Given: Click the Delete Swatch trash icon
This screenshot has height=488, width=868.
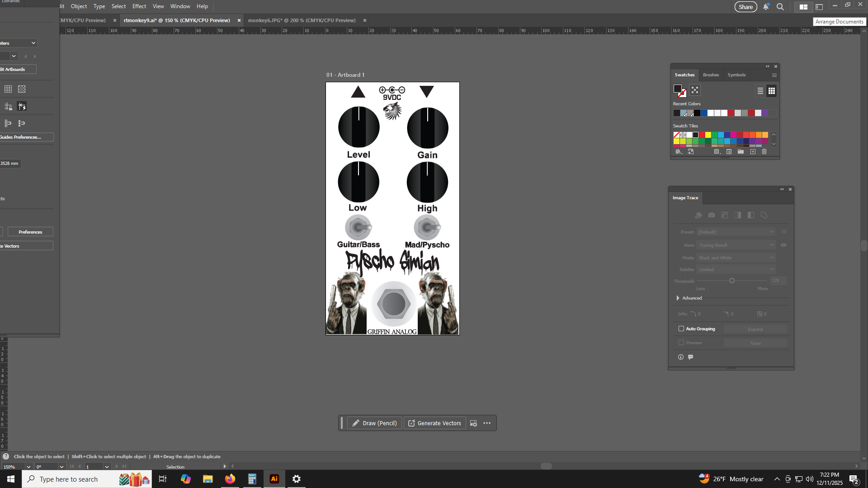Looking at the screenshot, I should click(764, 152).
